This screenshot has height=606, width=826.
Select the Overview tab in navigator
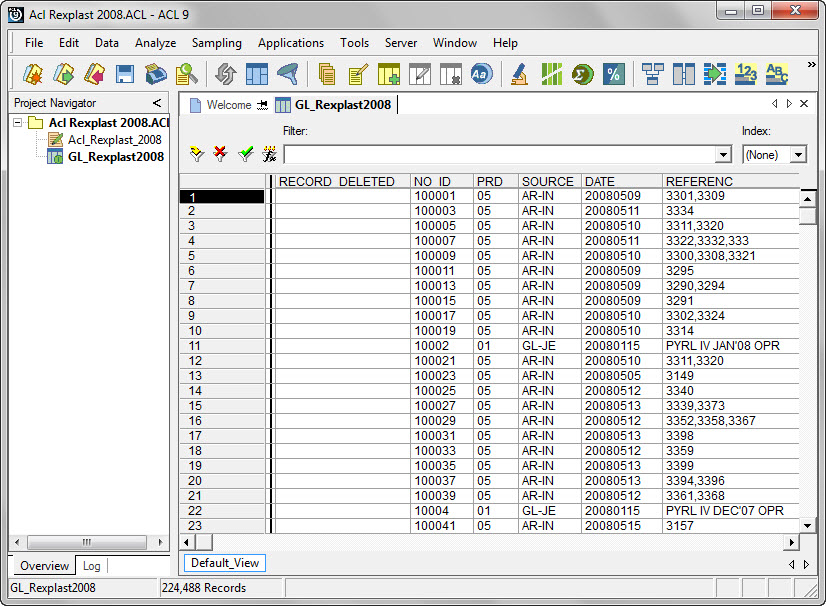[44, 566]
